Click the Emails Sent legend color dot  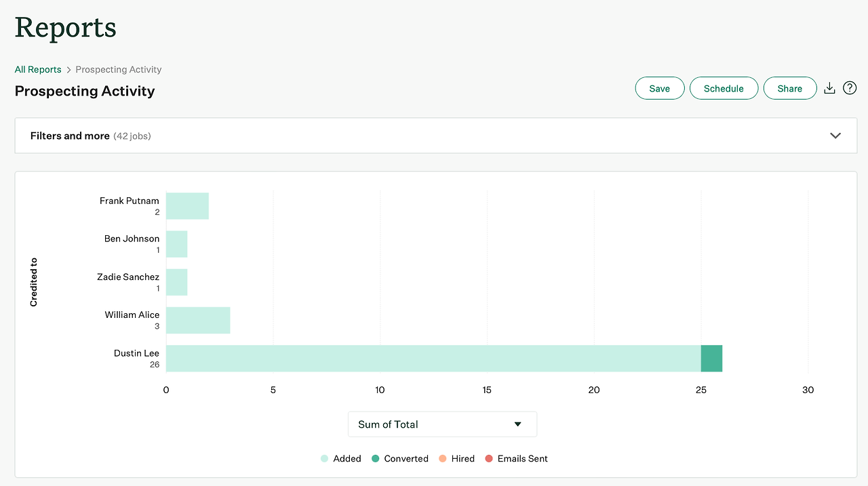pos(489,458)
